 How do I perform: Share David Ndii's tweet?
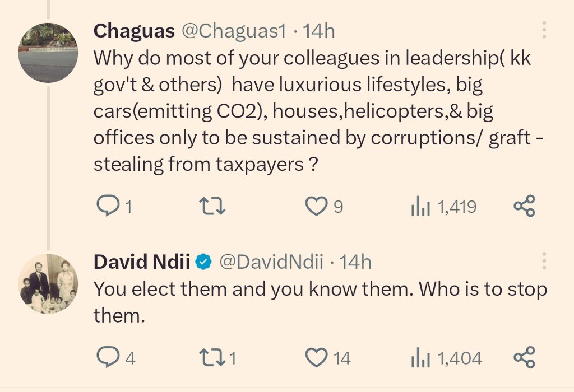pyautogui.click(x=525, y=357)
